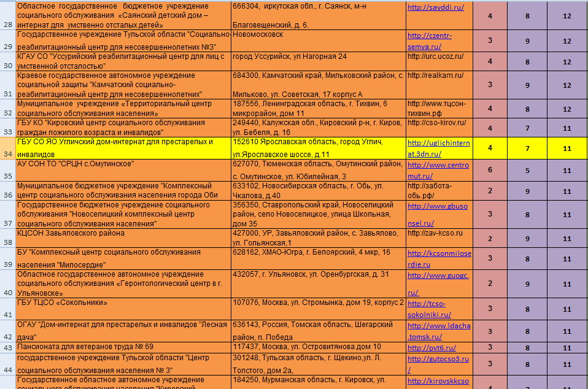The height and width of the screenshot is (389, 588).
Task: Click the "Комплексный центр… города Оби" cell
Action: point(123,191)
